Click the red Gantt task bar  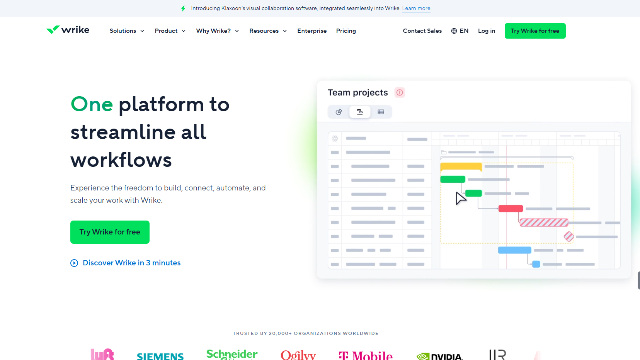pos(510,209)
